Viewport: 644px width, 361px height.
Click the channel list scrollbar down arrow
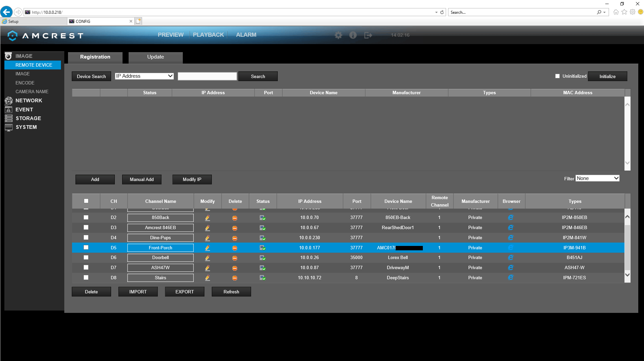click(627, 275)
